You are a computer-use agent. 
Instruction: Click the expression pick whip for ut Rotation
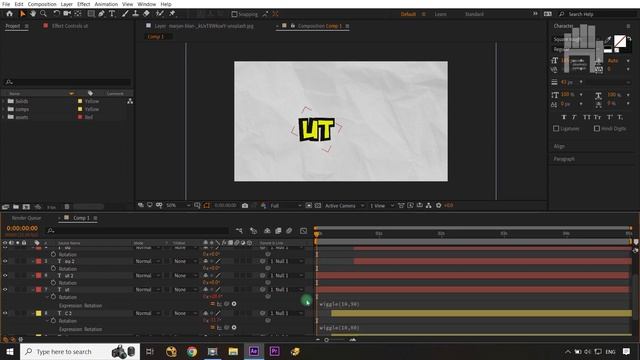[x=227, y=304]
